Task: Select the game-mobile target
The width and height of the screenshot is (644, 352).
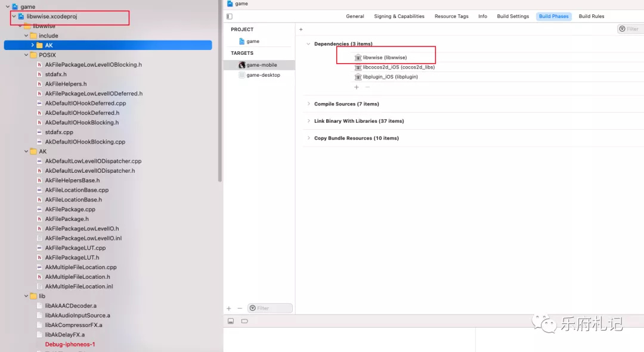Action: click(259, 65)
